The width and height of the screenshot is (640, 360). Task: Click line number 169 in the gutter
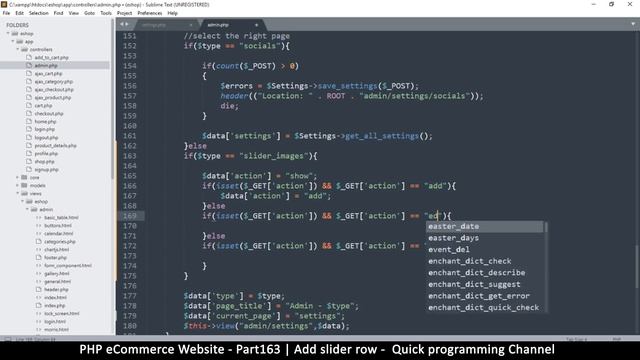130,216
